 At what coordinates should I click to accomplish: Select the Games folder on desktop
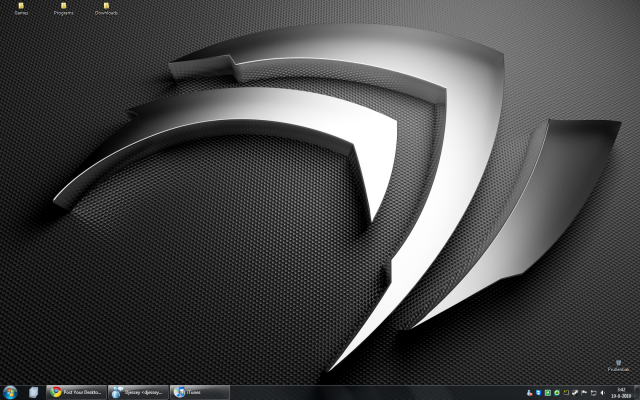[x=20, y=8]
